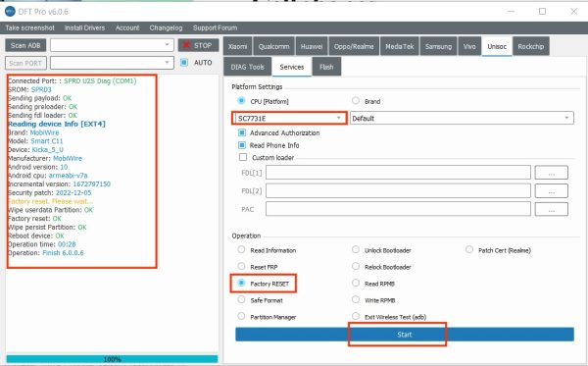Browse for FDL[1] file button

point(551,173)
